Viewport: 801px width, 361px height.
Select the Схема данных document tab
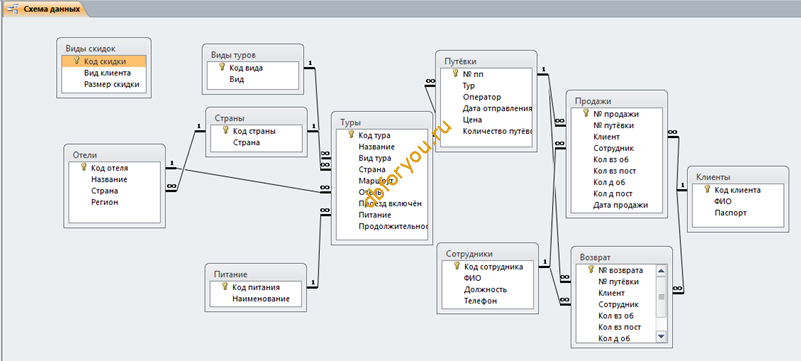tap(45, 9)
